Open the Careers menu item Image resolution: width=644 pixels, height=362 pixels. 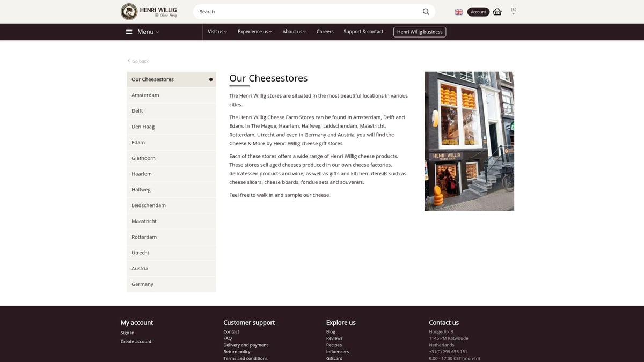325,32
